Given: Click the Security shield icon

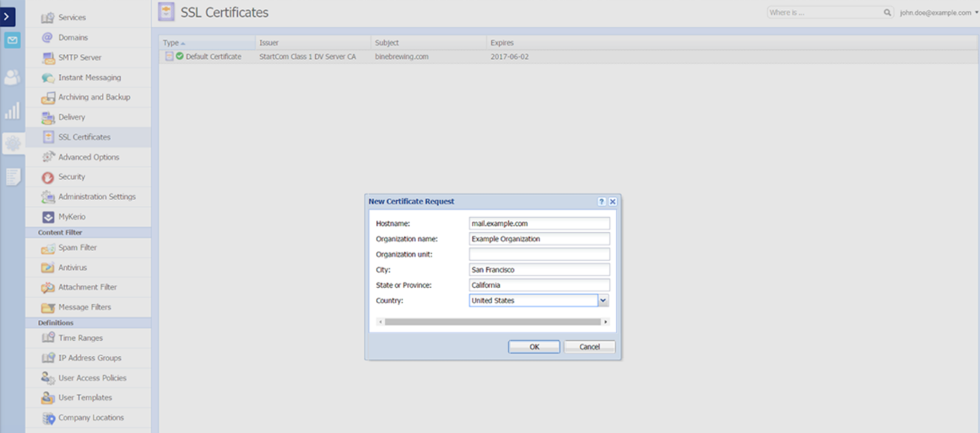Looking at the screenshot, I should pyautogui.click(x=47, y=176).
